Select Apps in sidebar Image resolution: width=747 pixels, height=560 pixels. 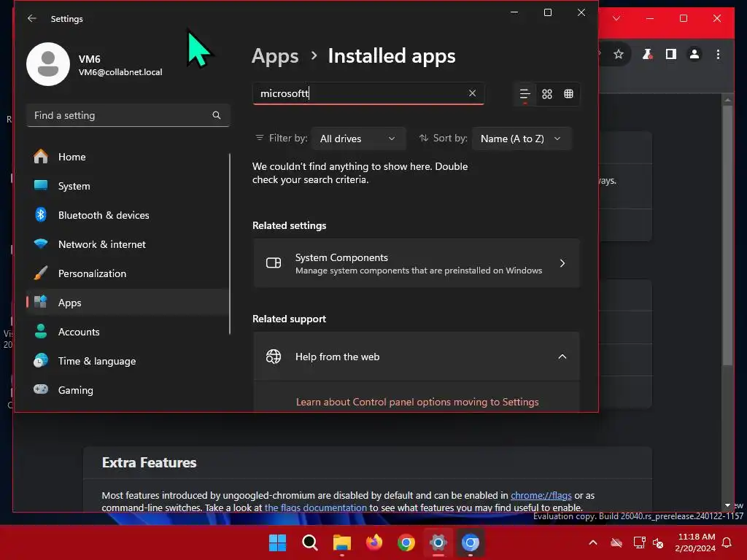128,303
